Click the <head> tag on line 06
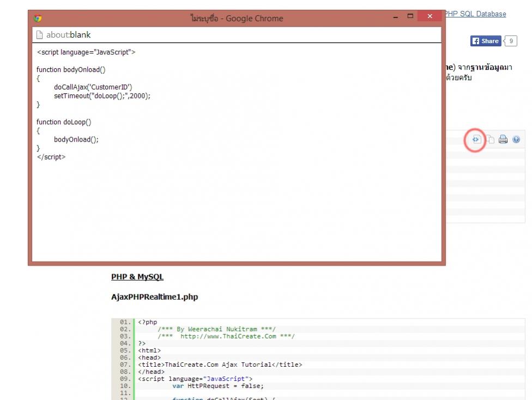This screenshot has height=400, width=532. tap(149, 357)
